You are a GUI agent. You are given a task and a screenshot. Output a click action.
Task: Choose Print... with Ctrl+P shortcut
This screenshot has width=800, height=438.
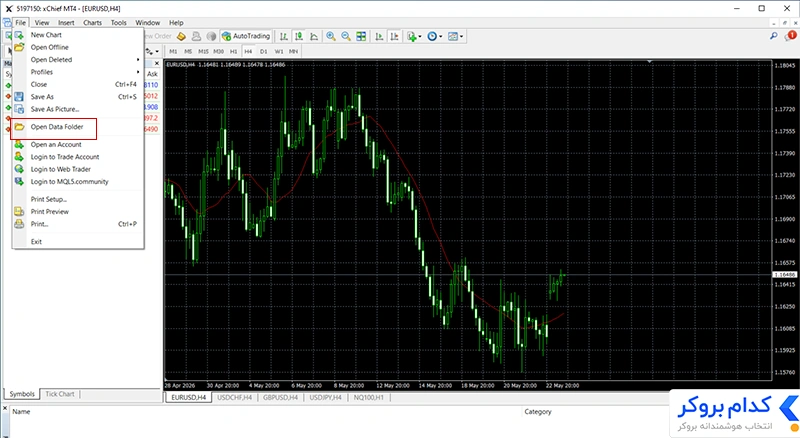click(78, 224)
